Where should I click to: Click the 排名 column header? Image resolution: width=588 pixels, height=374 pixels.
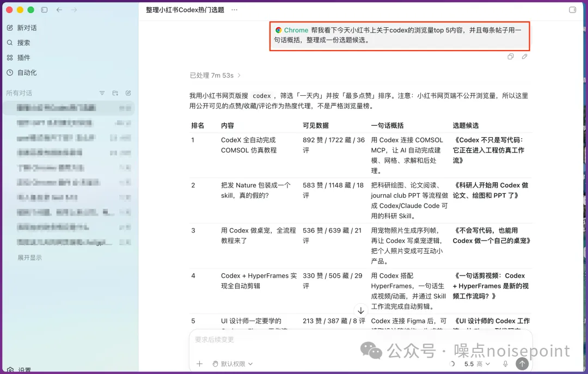[198, 125]
